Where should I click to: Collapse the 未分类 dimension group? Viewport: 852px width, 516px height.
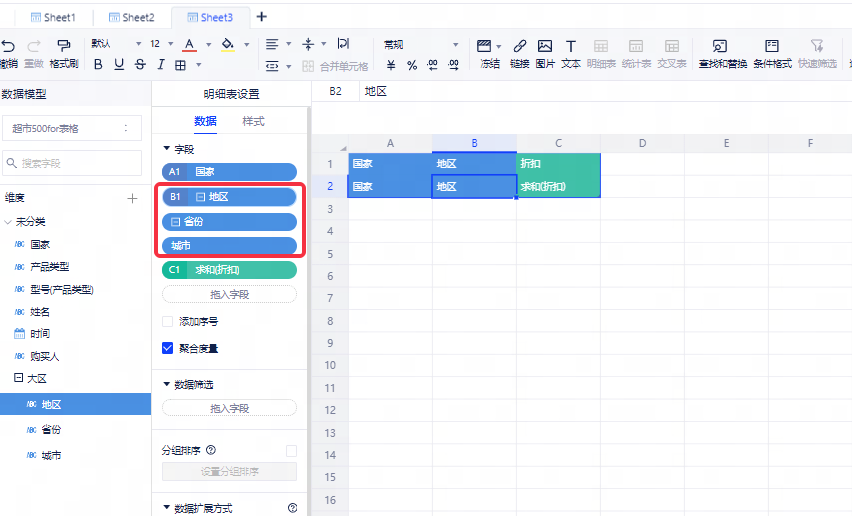9,222
